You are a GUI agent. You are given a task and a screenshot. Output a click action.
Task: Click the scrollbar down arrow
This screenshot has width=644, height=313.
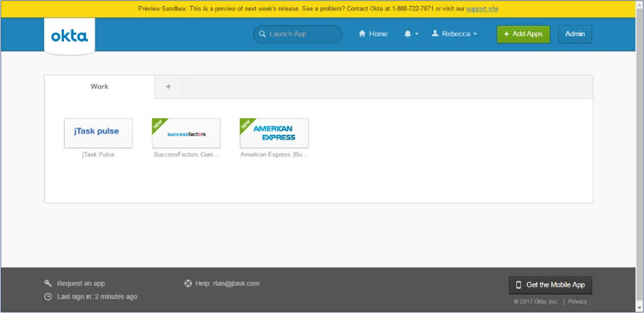coord(640,308)
